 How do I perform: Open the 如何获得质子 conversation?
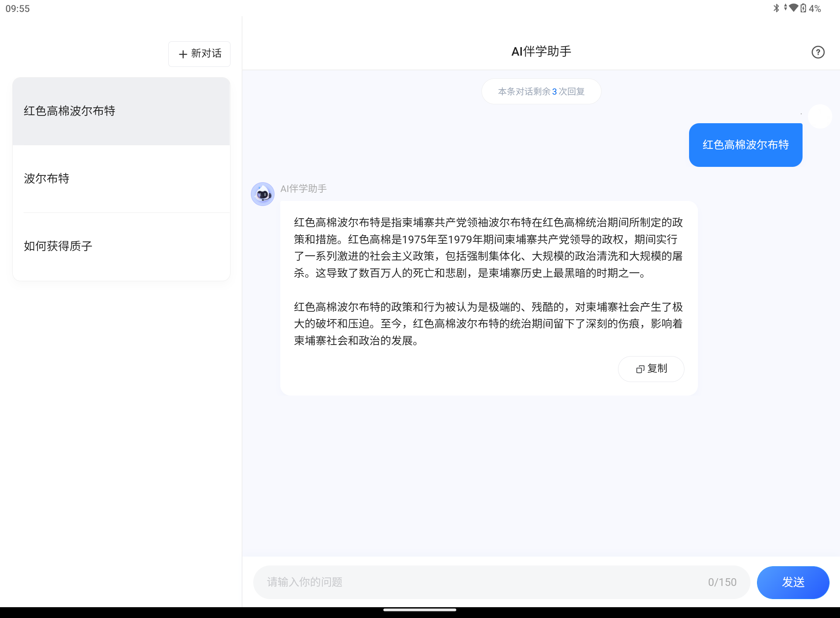pyautogui.click(x=121, y=246)
